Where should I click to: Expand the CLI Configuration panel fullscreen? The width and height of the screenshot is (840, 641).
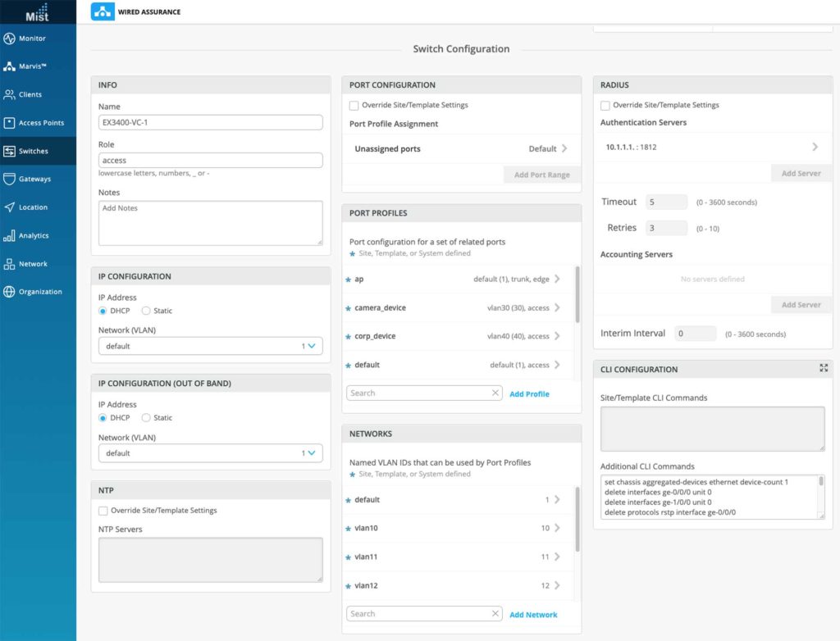[x=824, y=369]
